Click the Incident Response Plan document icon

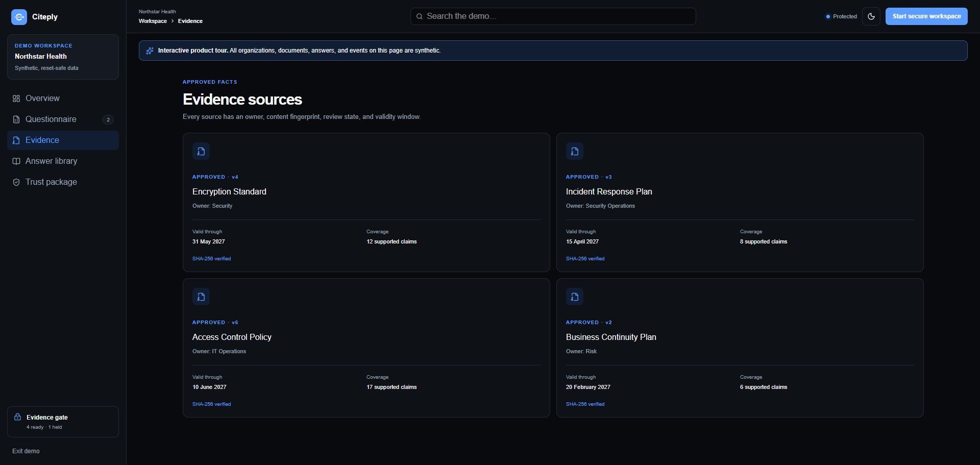(x=575, y=151)
